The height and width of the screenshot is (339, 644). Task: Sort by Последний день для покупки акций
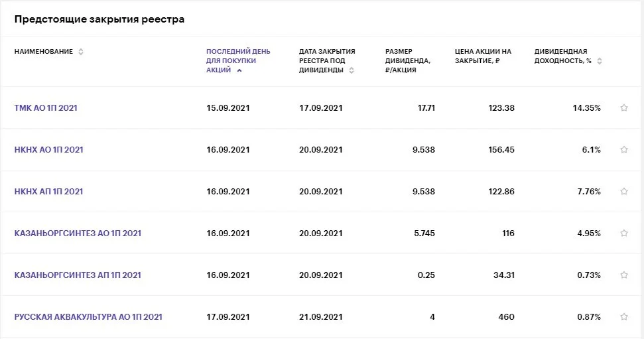click(x=238, y=61)
